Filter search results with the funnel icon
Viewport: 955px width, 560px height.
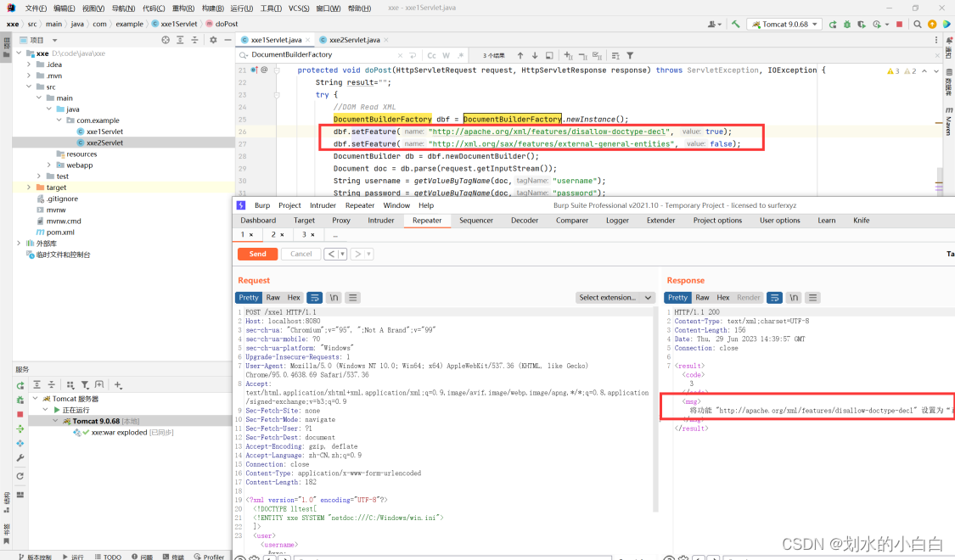tap(631, 55)
